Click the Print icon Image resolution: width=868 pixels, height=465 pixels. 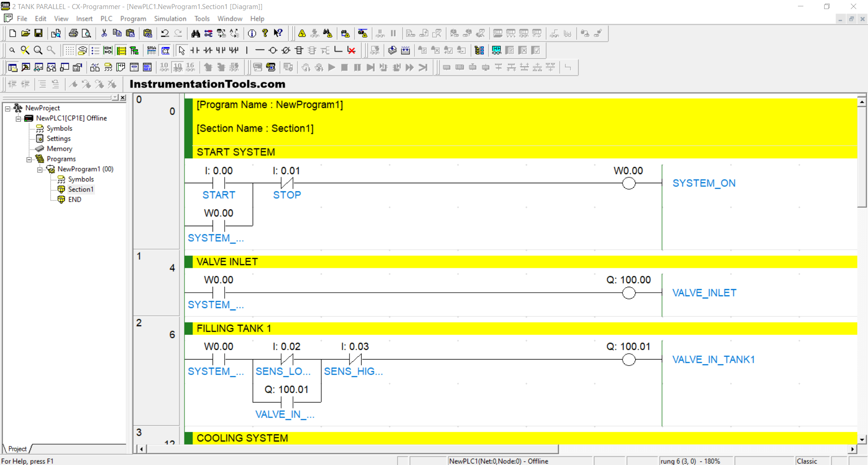73,33
